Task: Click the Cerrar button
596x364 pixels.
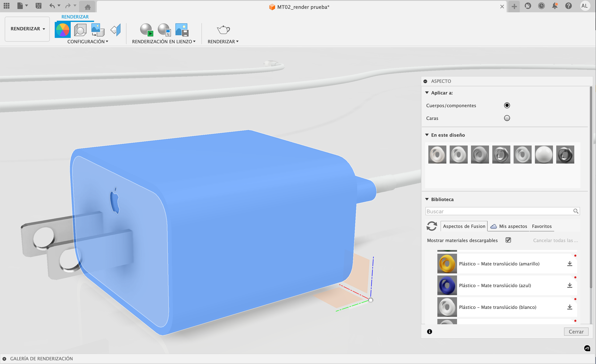Action: click(576, 332)
